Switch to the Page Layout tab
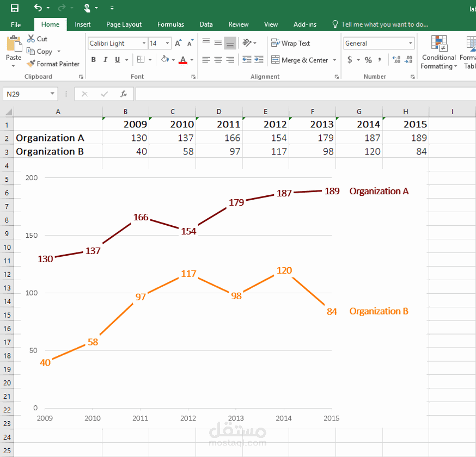 [x=124, y=24]
